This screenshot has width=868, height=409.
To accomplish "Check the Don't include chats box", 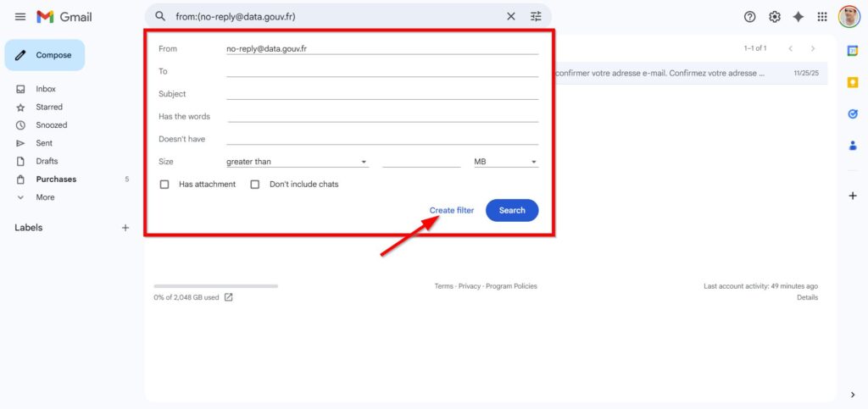I will tap(254, 185).
